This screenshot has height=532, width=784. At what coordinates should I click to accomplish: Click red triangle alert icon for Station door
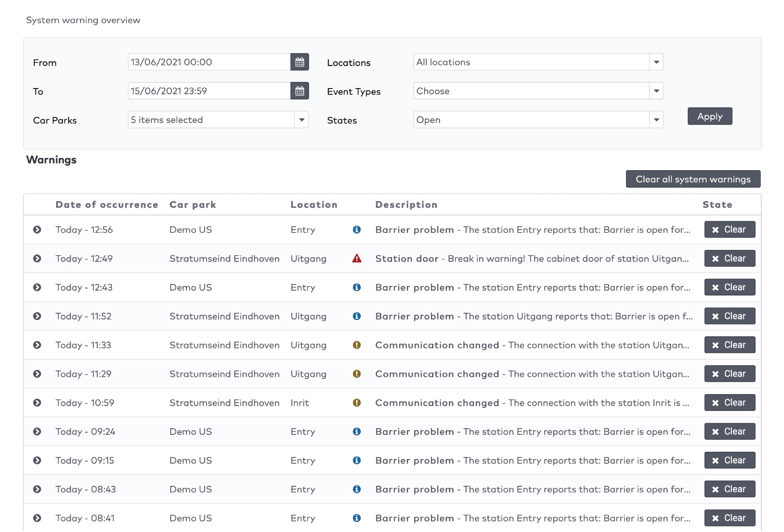point(357,258)
